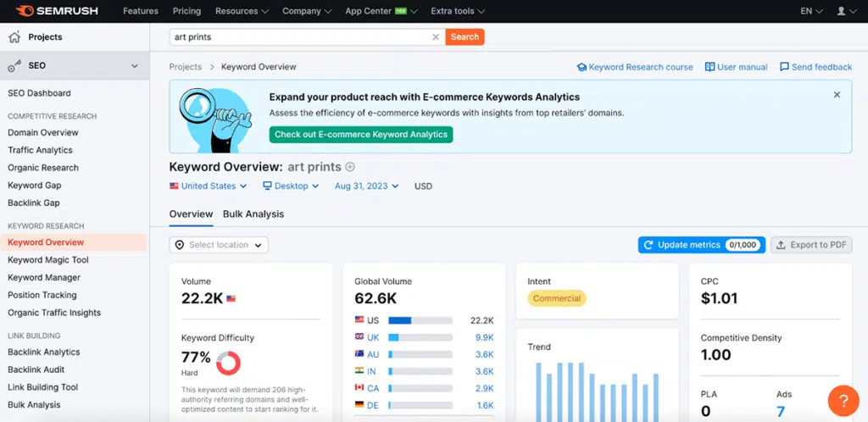Viewport: 868px width, 422px height.
Task: Switch to the Bulk Analysis tab
Action: click(253, 214)
